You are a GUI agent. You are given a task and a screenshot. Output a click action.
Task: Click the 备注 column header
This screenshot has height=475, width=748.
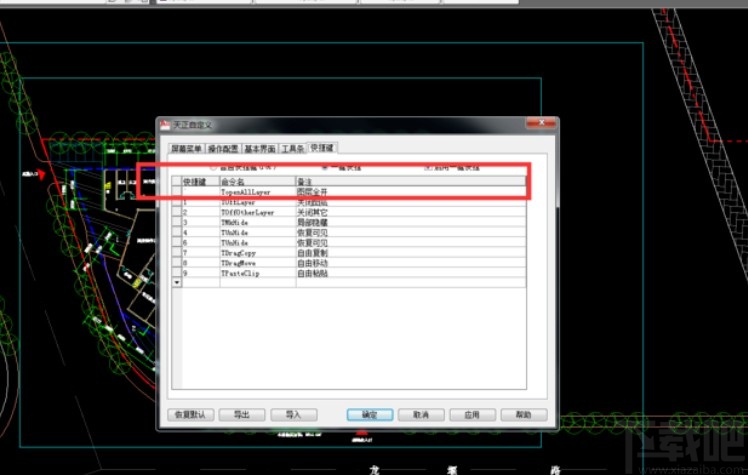point(411,182)
